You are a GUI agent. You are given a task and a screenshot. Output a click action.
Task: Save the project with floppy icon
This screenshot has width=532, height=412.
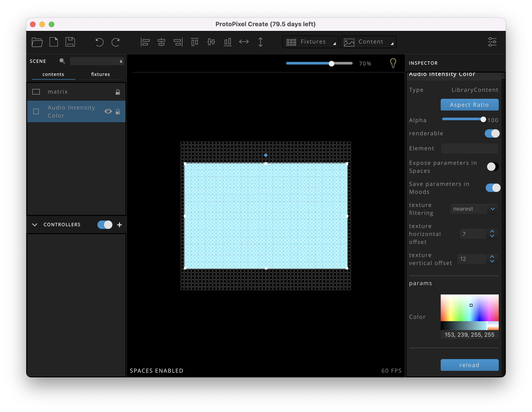tap(70, 42)
